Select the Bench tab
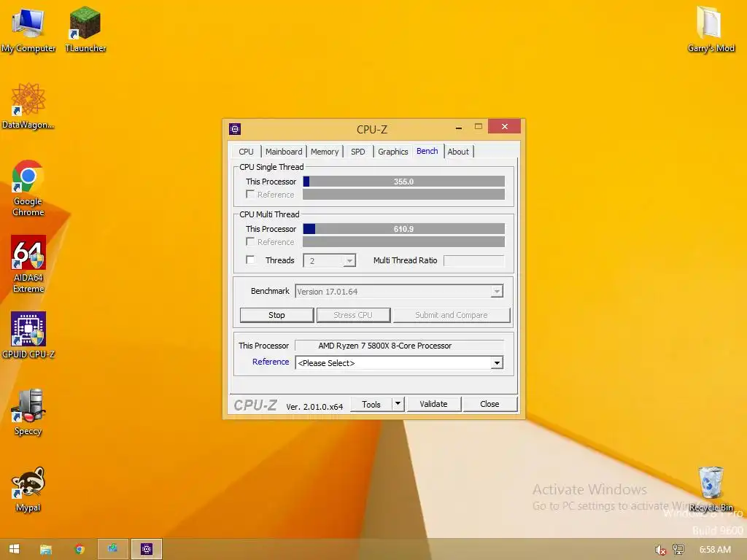Image resolution: width=747 pixels, height=560 pixels. tap(427, 150)
